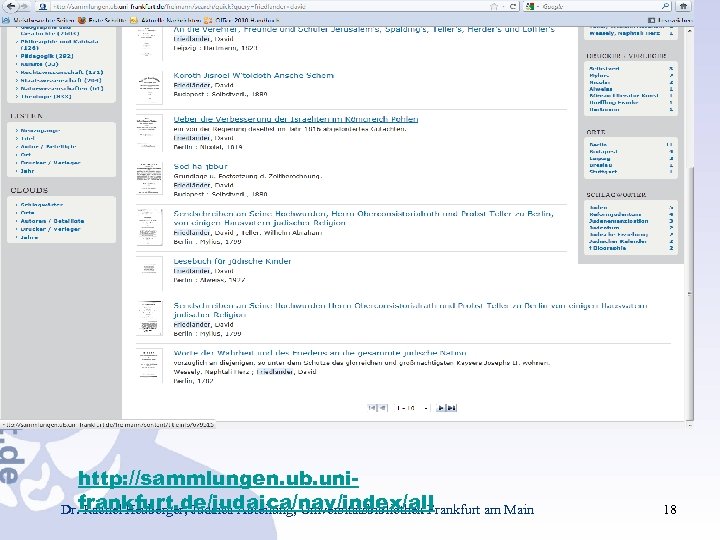720x540 pixels.
Task: Open the Sod ha-'ibbur title link
Action: click(200, 166)
